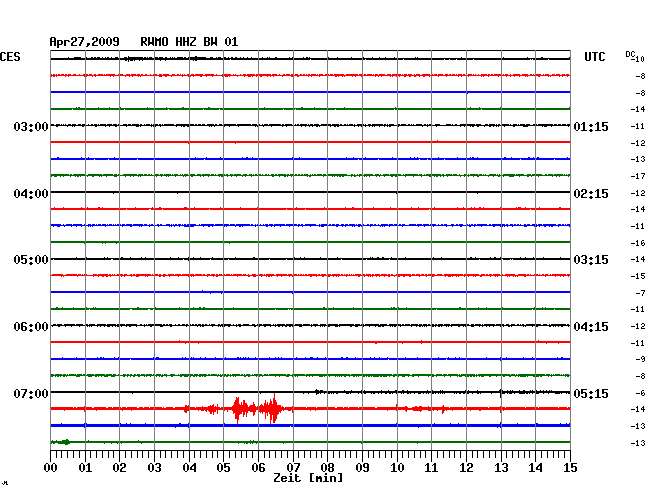Viewport: 650px width, 494px height.
Task: Click minute tick label 02
Action: point(119,468)
